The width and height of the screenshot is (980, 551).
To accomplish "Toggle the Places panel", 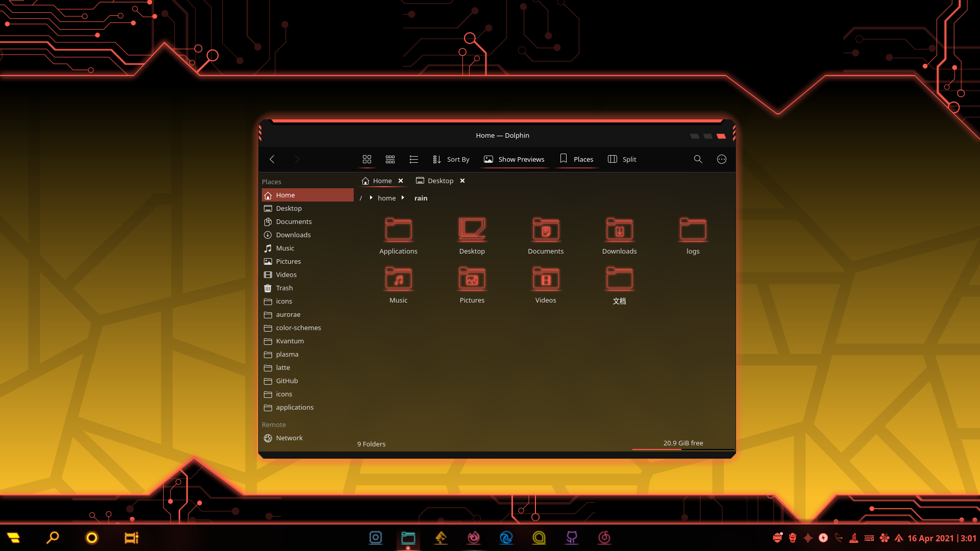I will pos(576,159).
